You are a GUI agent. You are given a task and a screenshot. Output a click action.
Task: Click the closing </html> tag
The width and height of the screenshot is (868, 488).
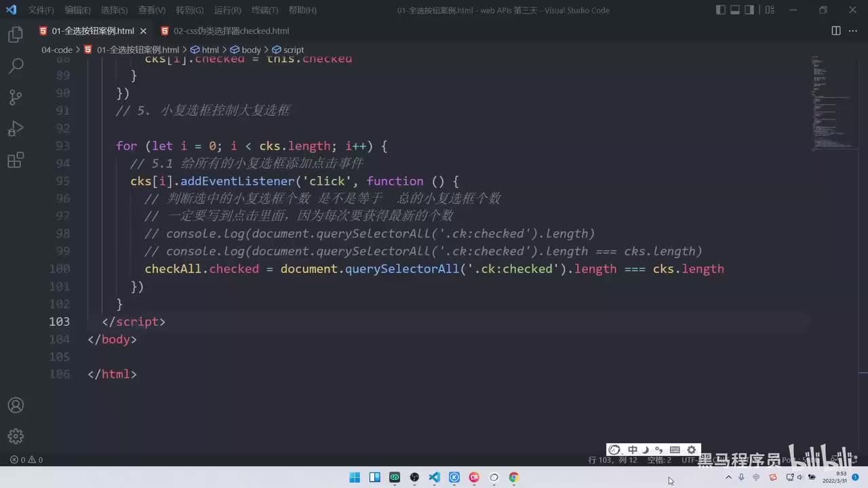112,374
